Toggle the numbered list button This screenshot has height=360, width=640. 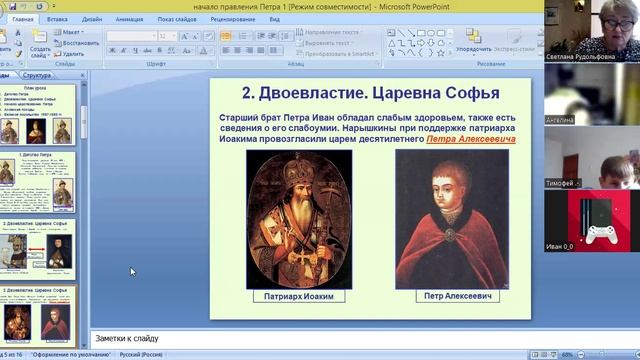click(243, 36)
